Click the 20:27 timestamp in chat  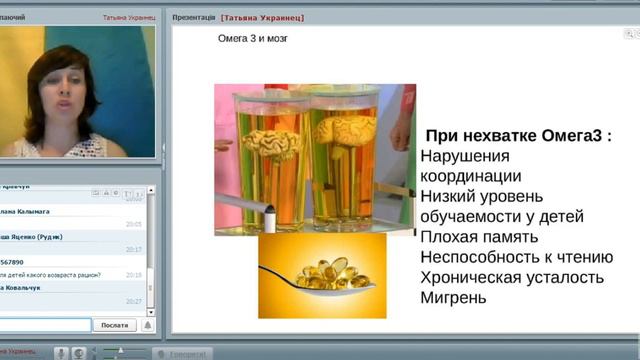point(134,301)
